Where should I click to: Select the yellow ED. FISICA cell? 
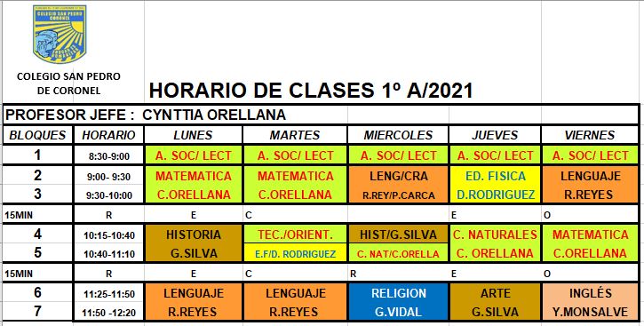[x=495, y=185]
